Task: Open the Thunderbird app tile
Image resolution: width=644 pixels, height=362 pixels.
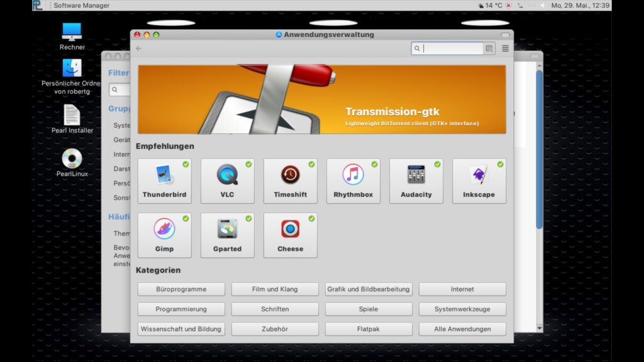Action: [x=164, y=181]
